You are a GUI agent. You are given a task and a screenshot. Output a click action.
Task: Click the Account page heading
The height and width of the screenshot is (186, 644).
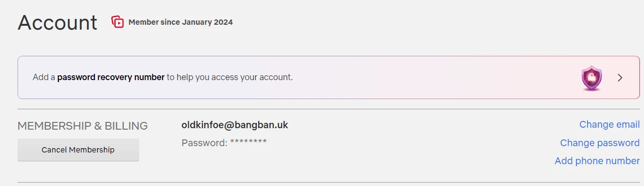[x=58, y=22]
